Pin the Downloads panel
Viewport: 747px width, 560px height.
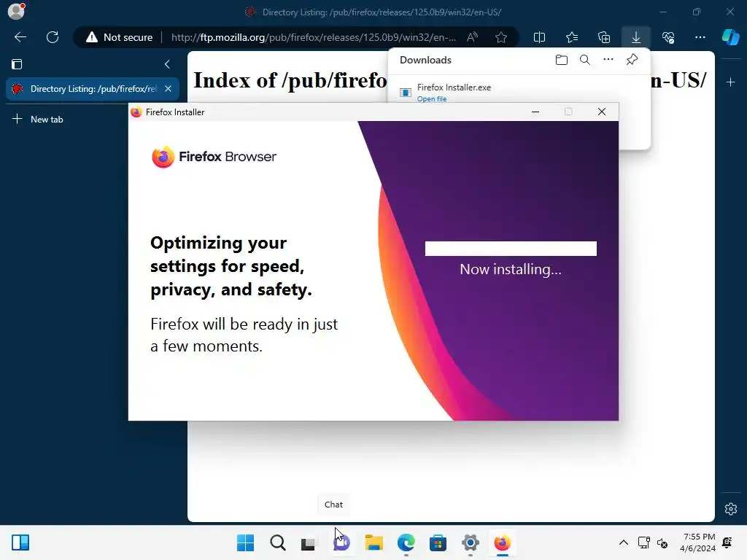click(632, 60)
